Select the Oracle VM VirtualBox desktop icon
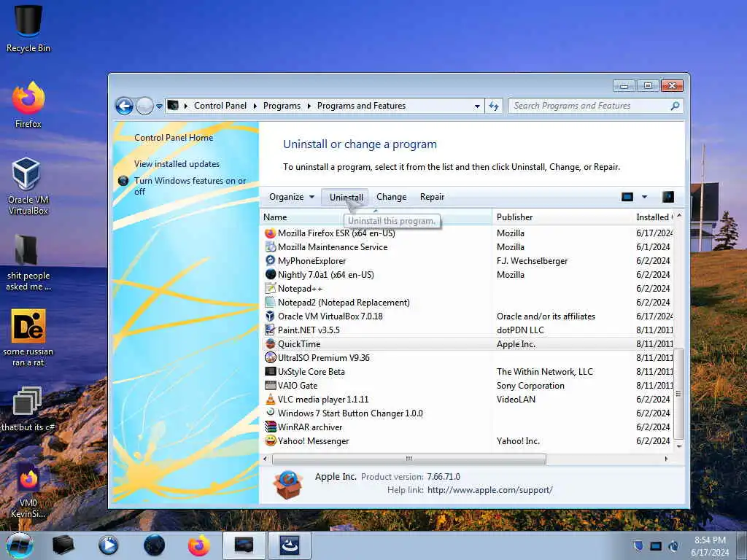The width and height of the screenshot is (747, 560). point(28,186)
